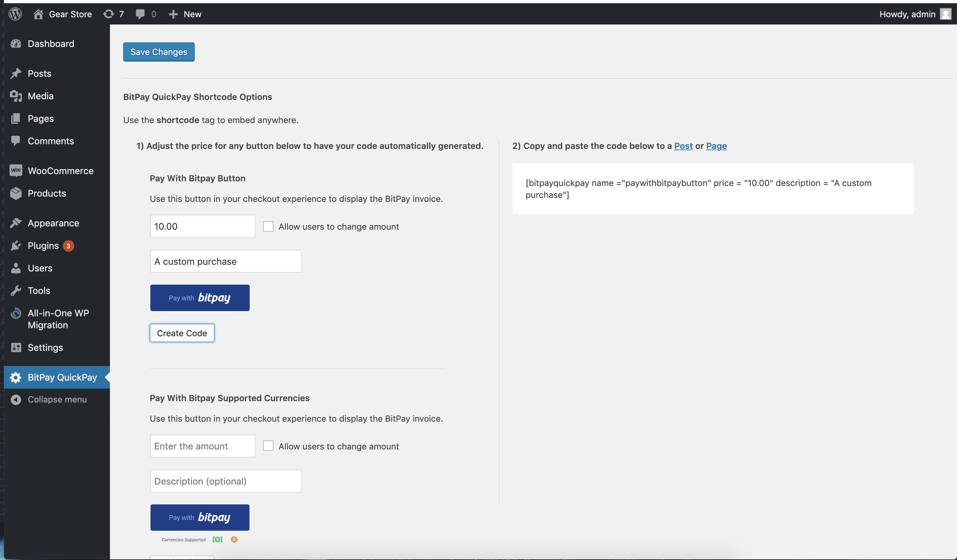
Task: Enable Allow users to change amount for Bitpay Button
Action: point(268,226)
